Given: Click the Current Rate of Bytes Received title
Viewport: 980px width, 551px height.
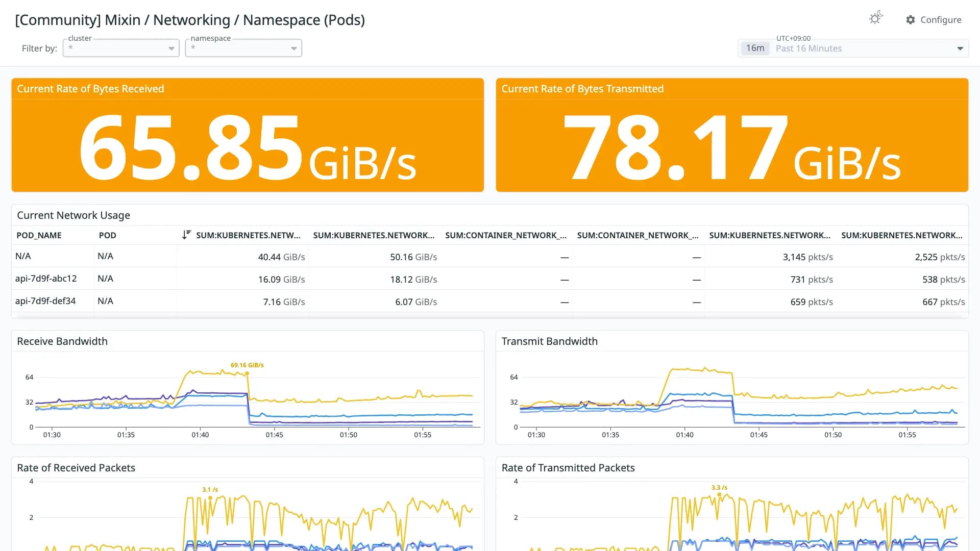Looking at the screenshot, I should coord(90,89).
